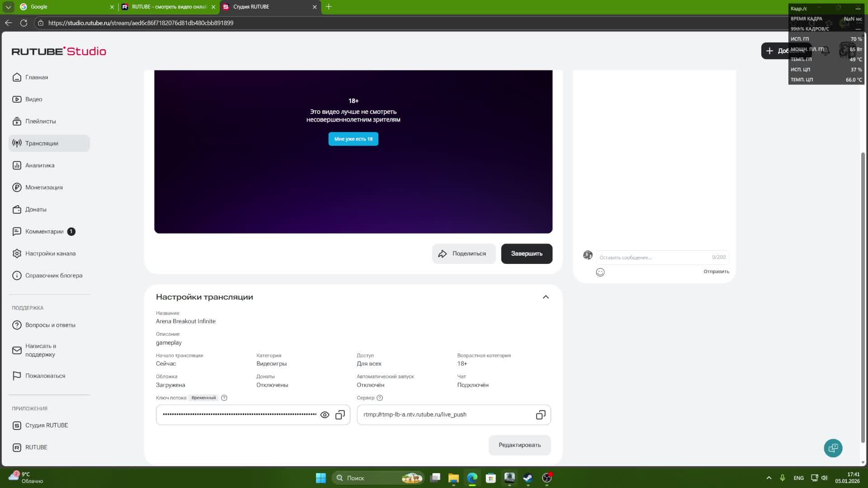Open Аналитика in the sidebar
Screen dimensions: 868x488
[40, 165]
